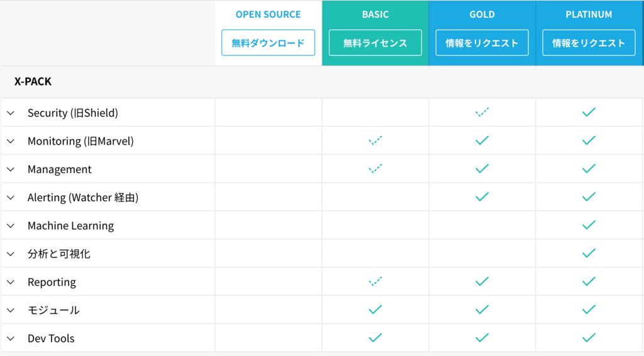
Task: Click the X-PACK section heading
Action: tap(33, 81)
